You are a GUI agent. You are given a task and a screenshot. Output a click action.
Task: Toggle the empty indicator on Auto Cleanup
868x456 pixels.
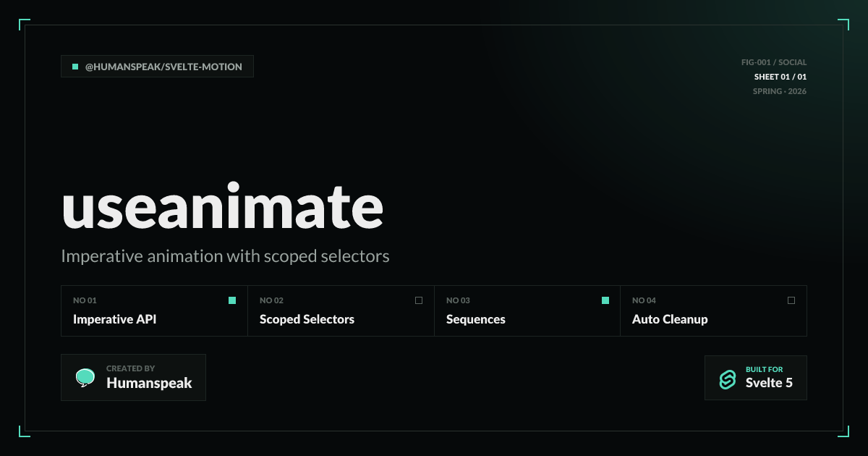tap(791, 300)
